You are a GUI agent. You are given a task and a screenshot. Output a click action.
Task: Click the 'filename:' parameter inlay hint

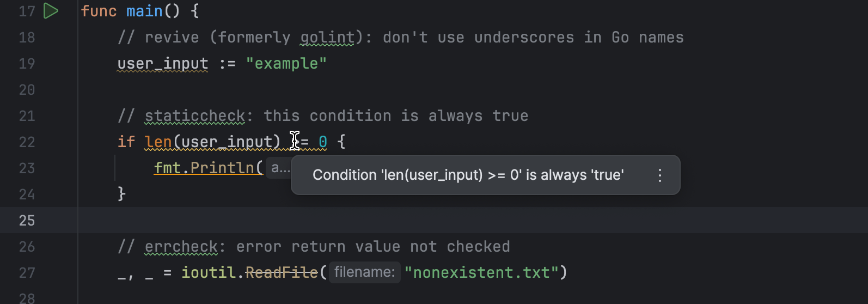(364, 272)
